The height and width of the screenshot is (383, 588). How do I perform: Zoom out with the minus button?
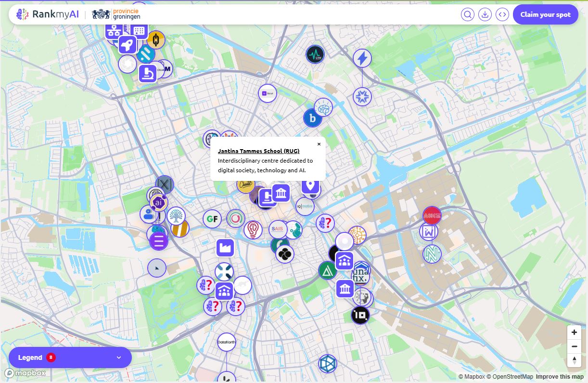pos(574,346)
